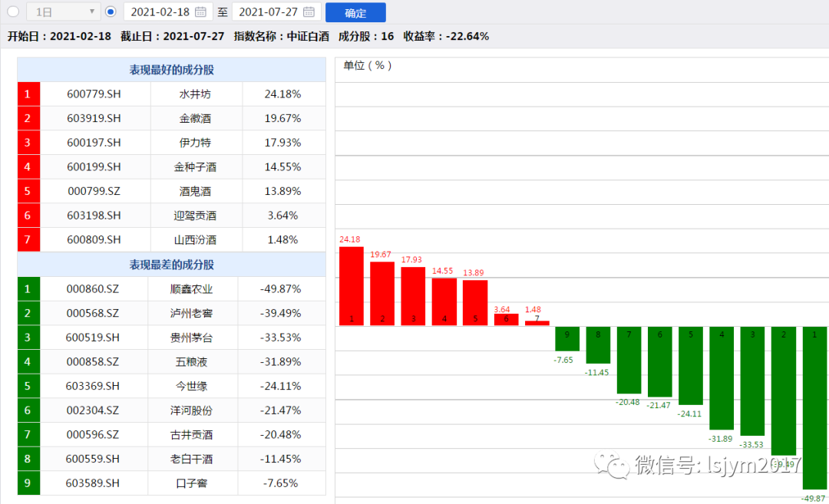Click the green bar labeled -11.45
This screenshot has height=504, width=829.
(598, 345)
